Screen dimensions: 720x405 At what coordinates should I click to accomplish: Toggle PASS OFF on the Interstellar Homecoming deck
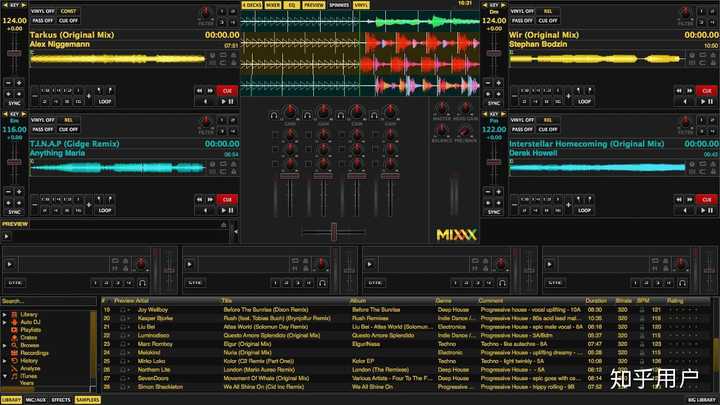pyautogui.click(x=522, y=129)
